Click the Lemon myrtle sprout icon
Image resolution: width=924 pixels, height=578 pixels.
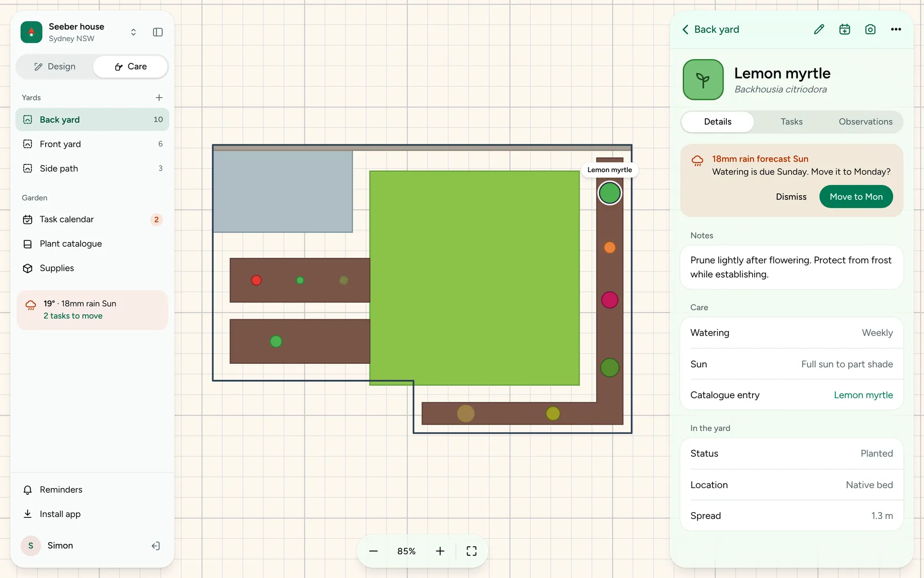[703, 80]
